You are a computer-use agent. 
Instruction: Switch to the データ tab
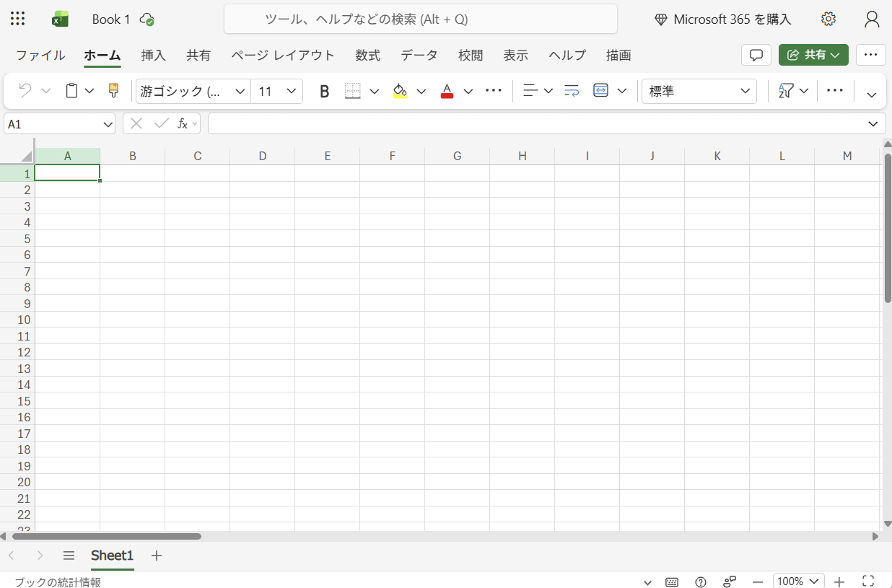[419, 56]
